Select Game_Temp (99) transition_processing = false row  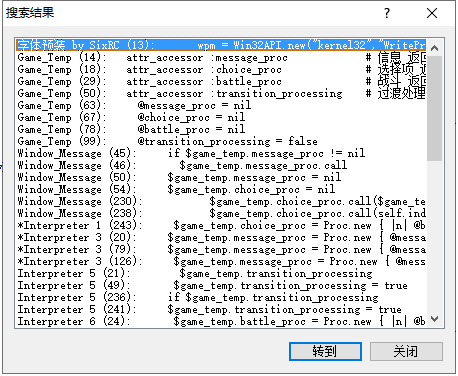221,141
